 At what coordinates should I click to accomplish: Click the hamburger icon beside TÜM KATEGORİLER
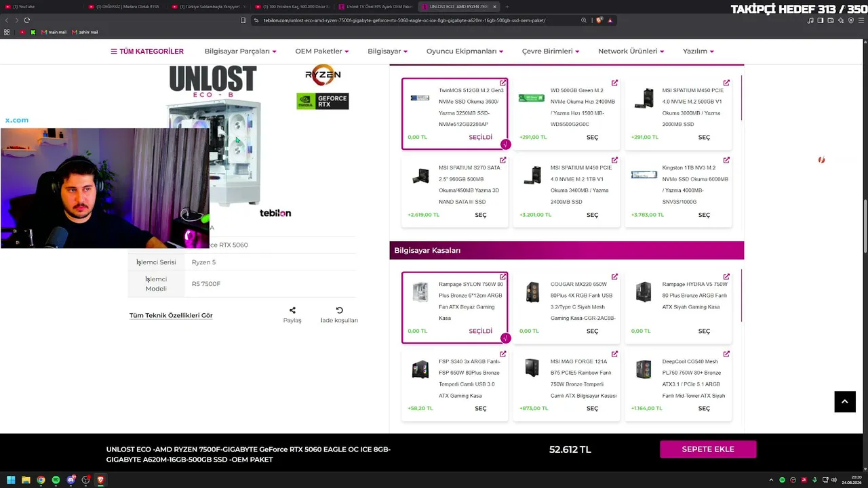(114, 52)
